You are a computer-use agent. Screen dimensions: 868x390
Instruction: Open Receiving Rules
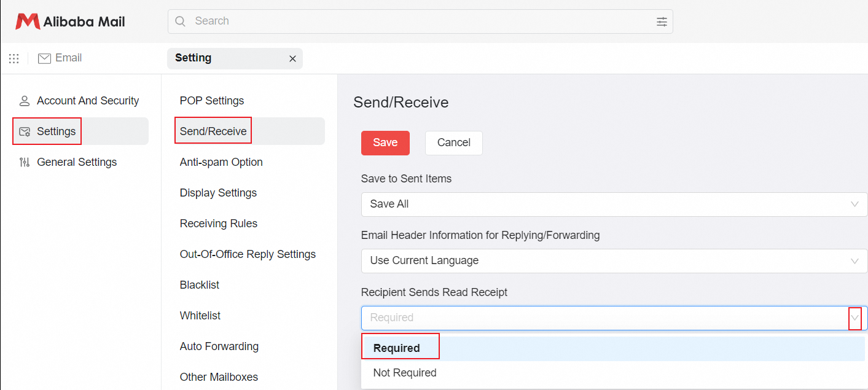[x=219, y=224]
